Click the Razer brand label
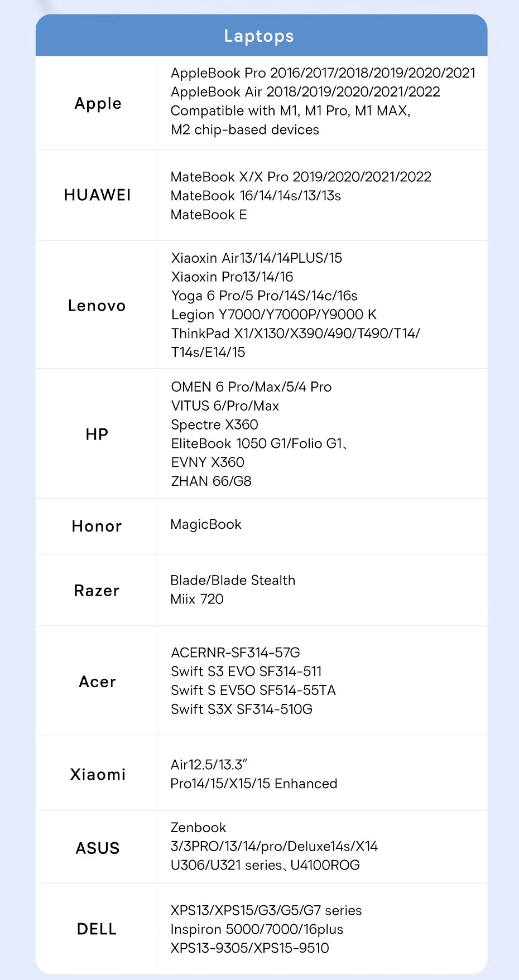 pos(97,591)
